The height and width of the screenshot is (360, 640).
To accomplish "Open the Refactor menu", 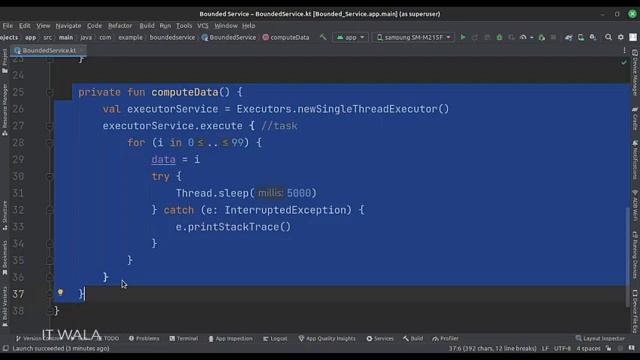I will 120,25.
